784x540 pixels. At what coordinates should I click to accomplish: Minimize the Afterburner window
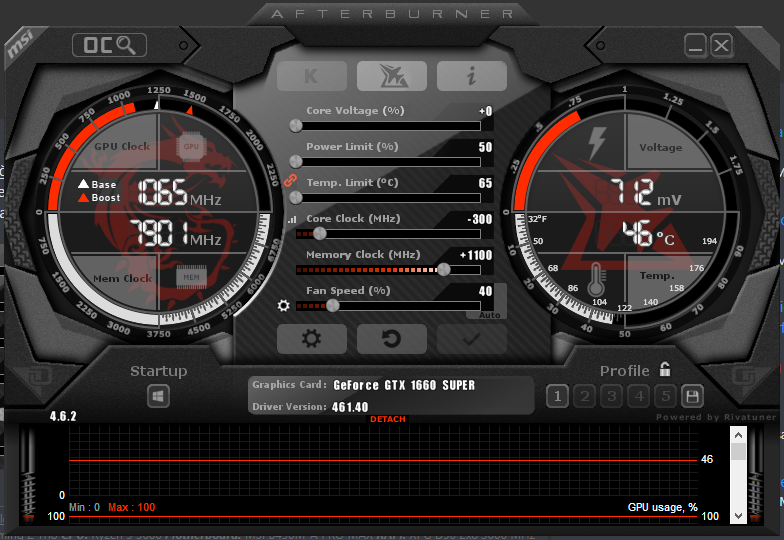pyautogui.click(x=695, y=46)
